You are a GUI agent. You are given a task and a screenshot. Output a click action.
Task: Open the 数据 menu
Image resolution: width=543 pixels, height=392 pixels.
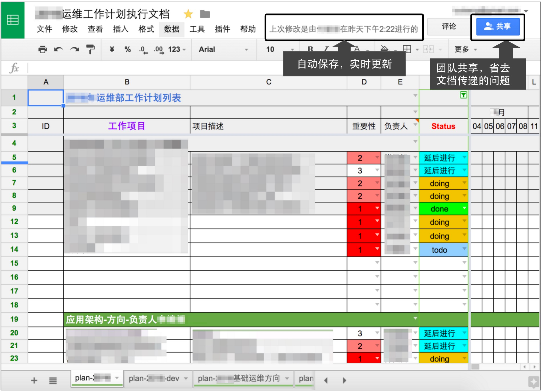click(172, 29)
